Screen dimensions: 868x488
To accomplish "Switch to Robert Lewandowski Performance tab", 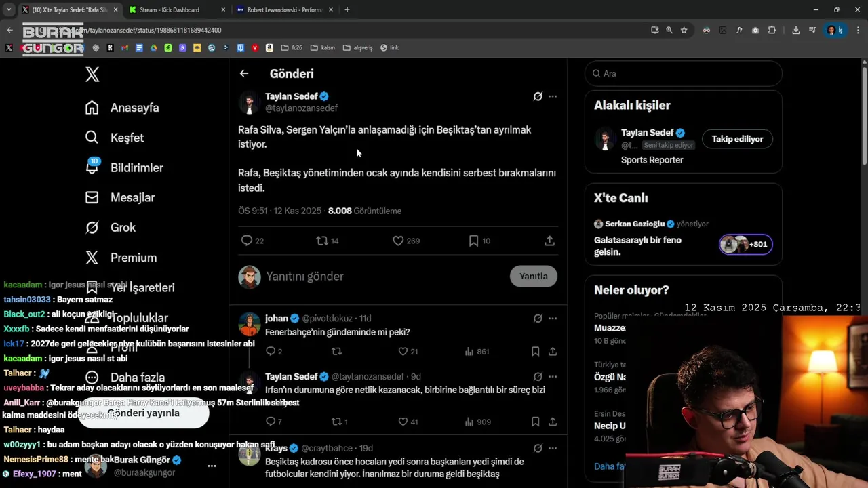I will (x=285, y=9).
